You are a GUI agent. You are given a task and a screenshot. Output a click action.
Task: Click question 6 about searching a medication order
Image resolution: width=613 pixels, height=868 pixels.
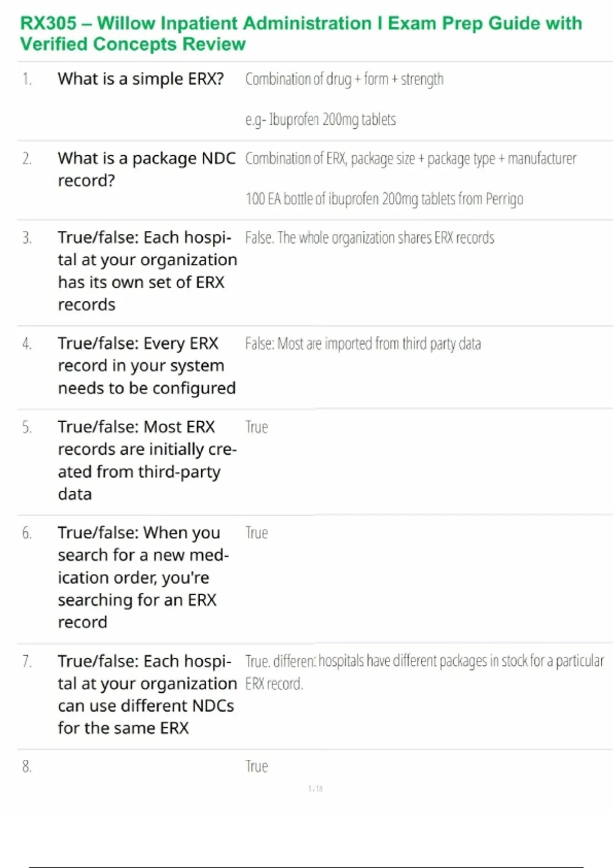coord(143,577)
